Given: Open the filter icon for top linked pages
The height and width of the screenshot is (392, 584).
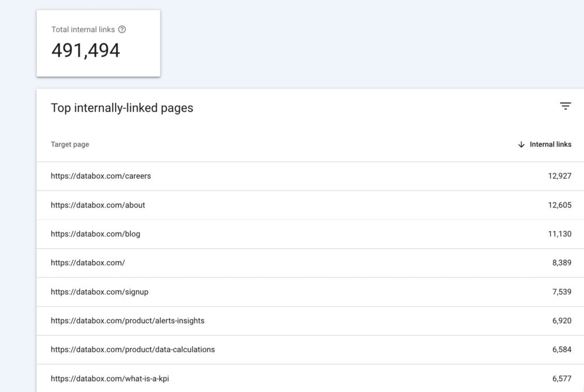Looking at the screenshot, I should pos(565,106).
